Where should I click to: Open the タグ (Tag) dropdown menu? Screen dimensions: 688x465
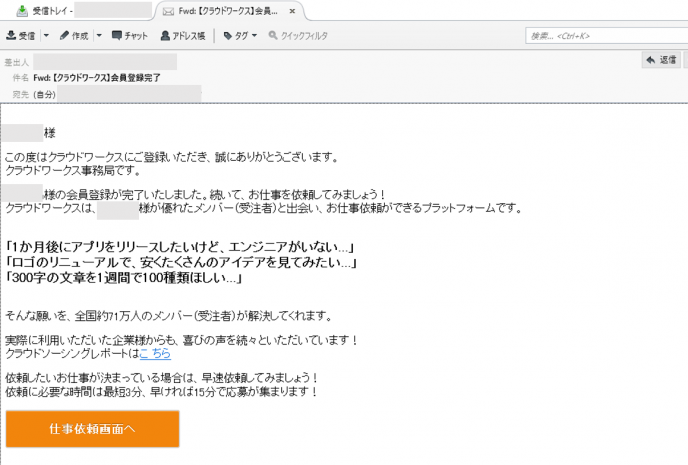pos(240,36)
